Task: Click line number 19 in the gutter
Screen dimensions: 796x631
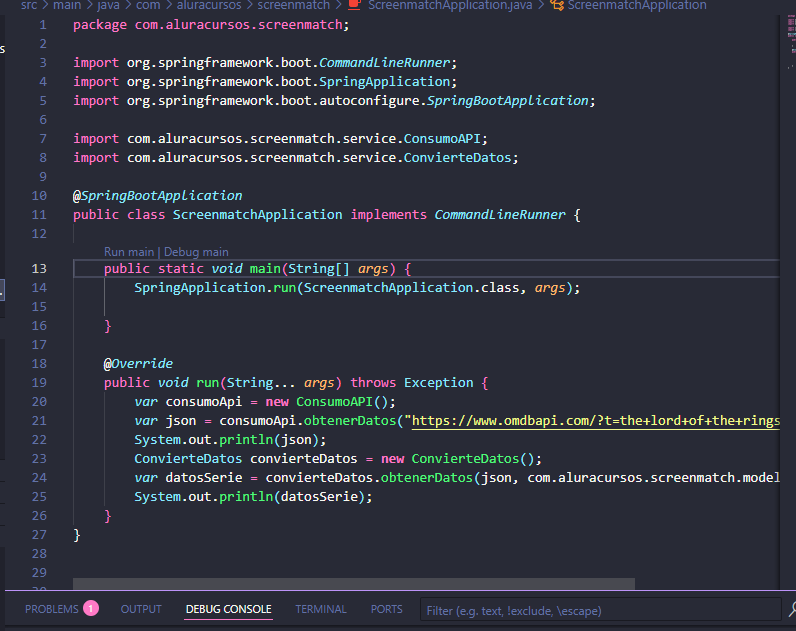Action: click(x=39, y=383)
